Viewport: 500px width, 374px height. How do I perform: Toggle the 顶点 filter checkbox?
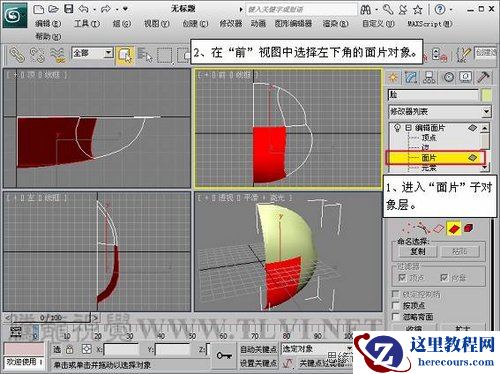pos(402,277)
